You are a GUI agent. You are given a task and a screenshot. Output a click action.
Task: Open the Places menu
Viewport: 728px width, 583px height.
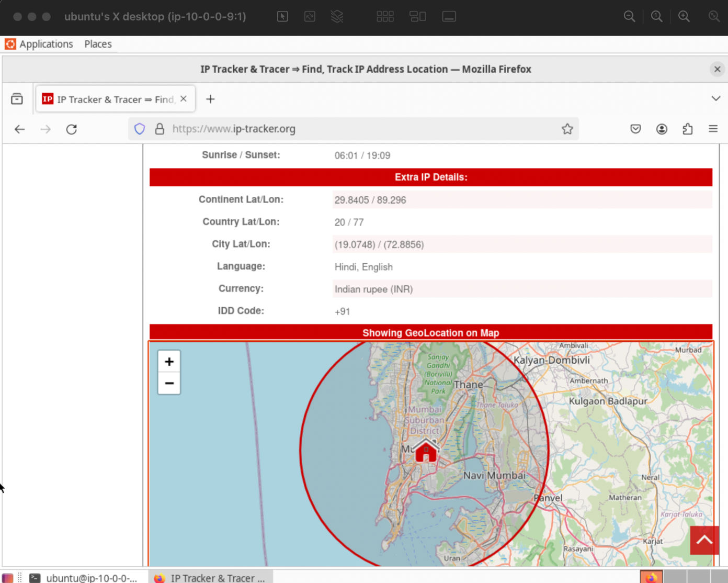[x=98, y=44]
